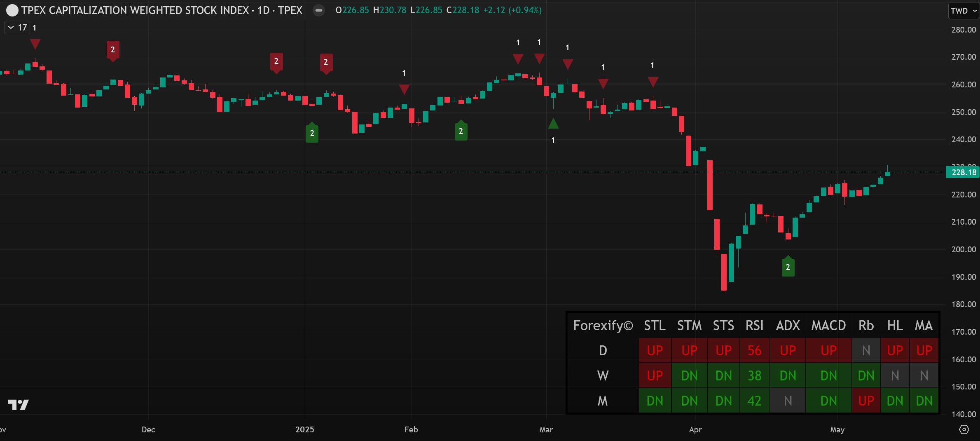Viewport: 980px width, 441px height.
Task: Click the Feb label on time axis
Action: (x=411, y=429)
